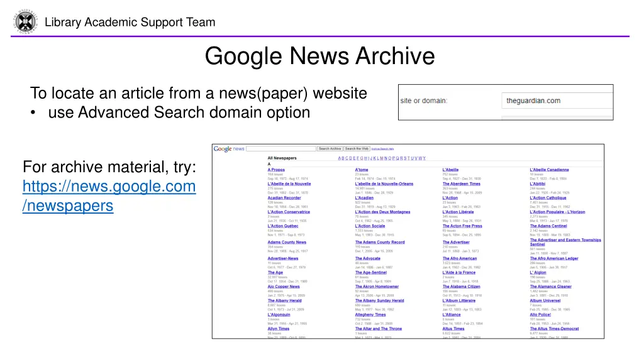Open The Altar and The Throne link
644x362 pixels.
(x=378, y=329)
